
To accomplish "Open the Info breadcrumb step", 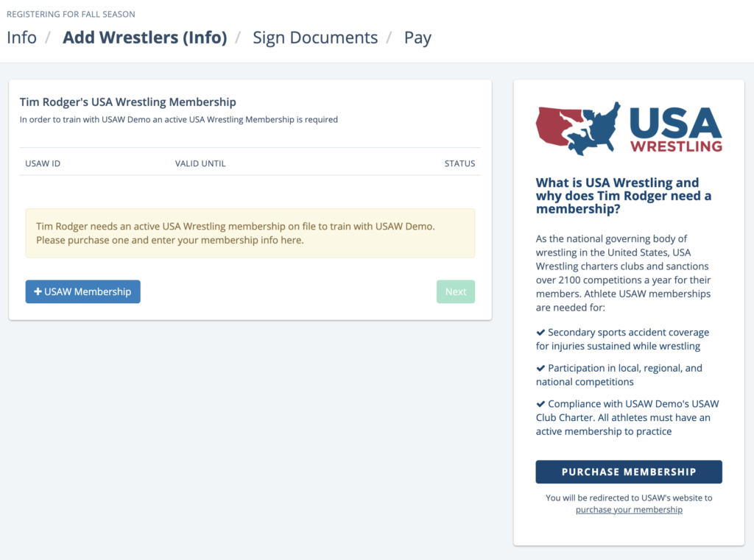I will click(x=21, y=38).
